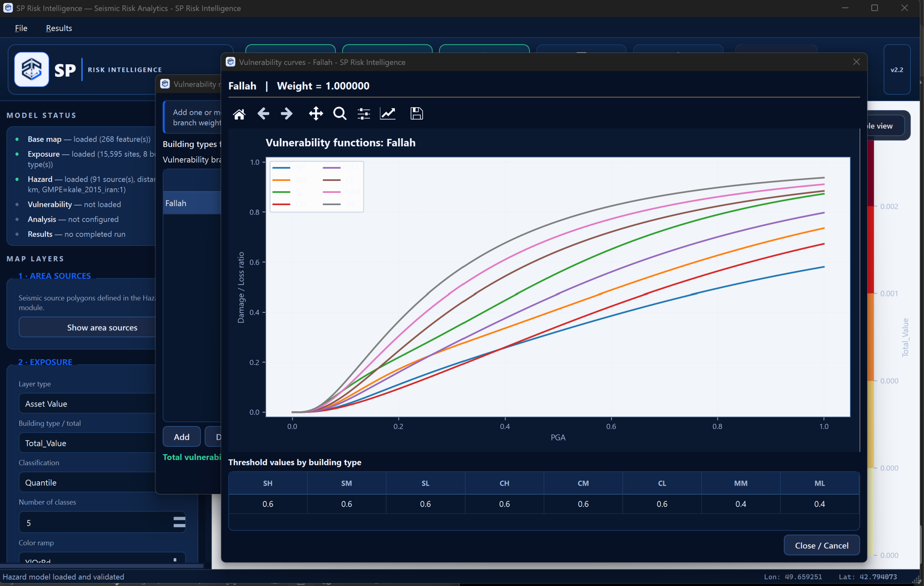This screenshot has height=586, width=924.
Task: Go forward to next plot view
Action: tap(287, 114)
